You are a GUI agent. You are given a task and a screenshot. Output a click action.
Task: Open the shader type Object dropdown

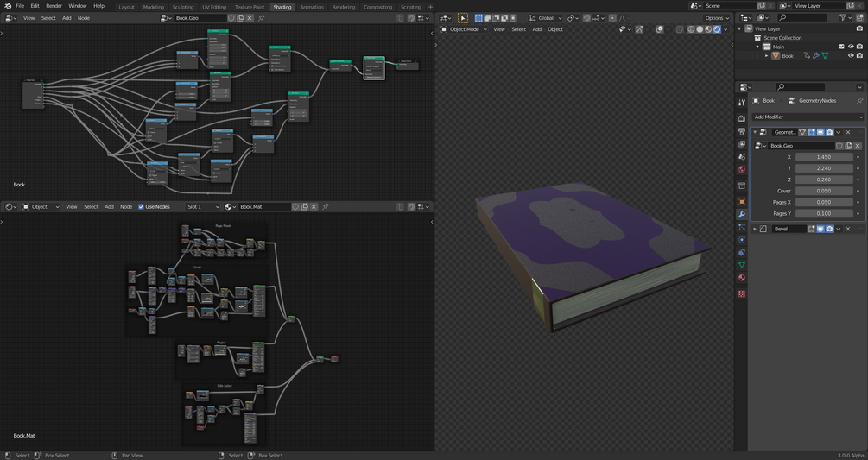pos(41,207)
